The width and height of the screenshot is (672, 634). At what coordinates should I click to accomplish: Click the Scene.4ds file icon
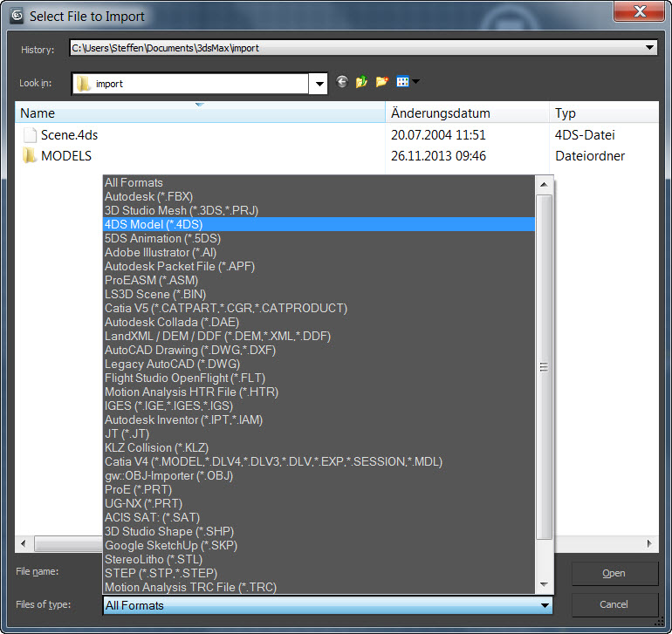coord(31,135)
